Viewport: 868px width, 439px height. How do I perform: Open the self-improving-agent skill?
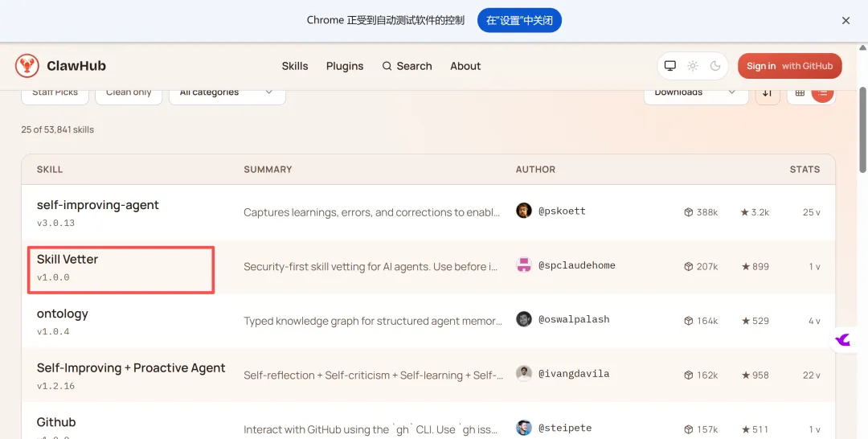point(98,205)
